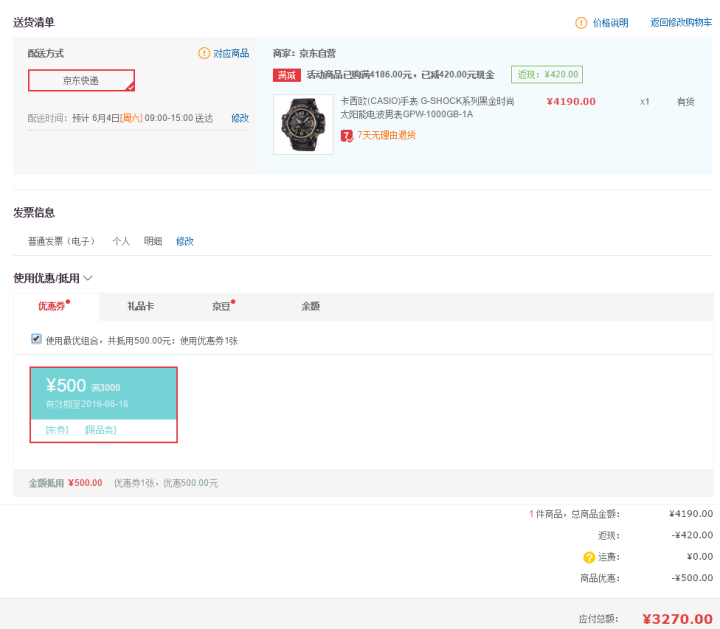Image resolution: width=720 pixels, height=629 pixels.
Task: Switch to the 余额 tab
Action: coord(310,306)
